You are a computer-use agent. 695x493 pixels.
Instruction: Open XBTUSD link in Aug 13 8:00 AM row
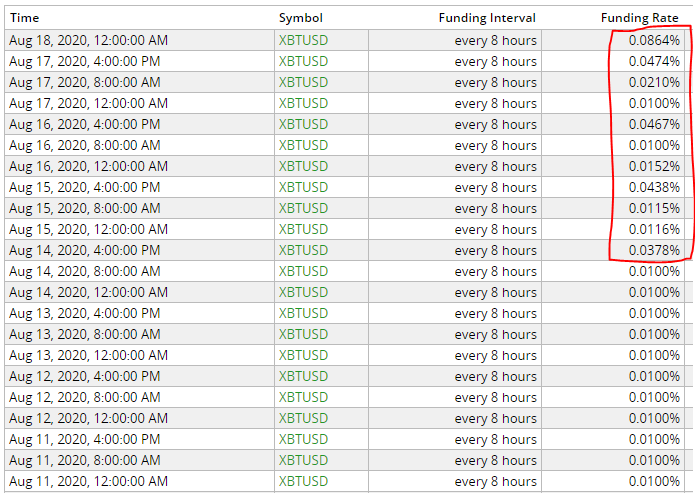click(303, 334)
